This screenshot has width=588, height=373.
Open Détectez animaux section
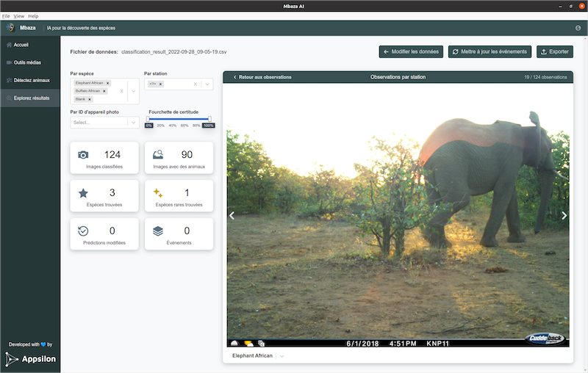click(x=30, y=80)
